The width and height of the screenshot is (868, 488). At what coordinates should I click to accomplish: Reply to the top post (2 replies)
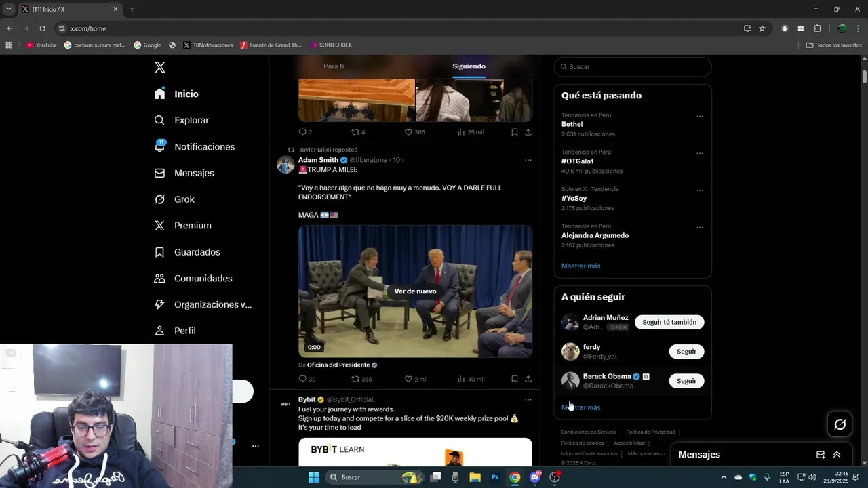pyautogui.click(x=305, y=132)
